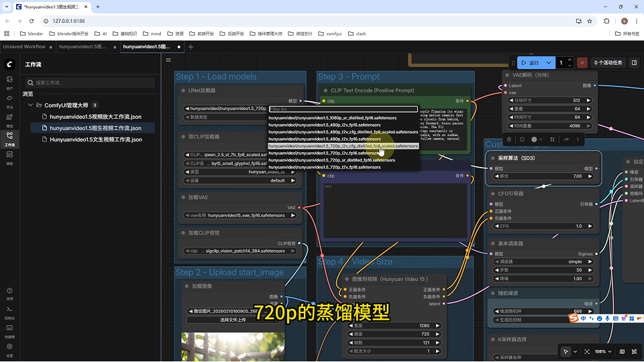Open the select mode dropdown arrow
The image size is (644, 362).
click(x=575, y=352)
